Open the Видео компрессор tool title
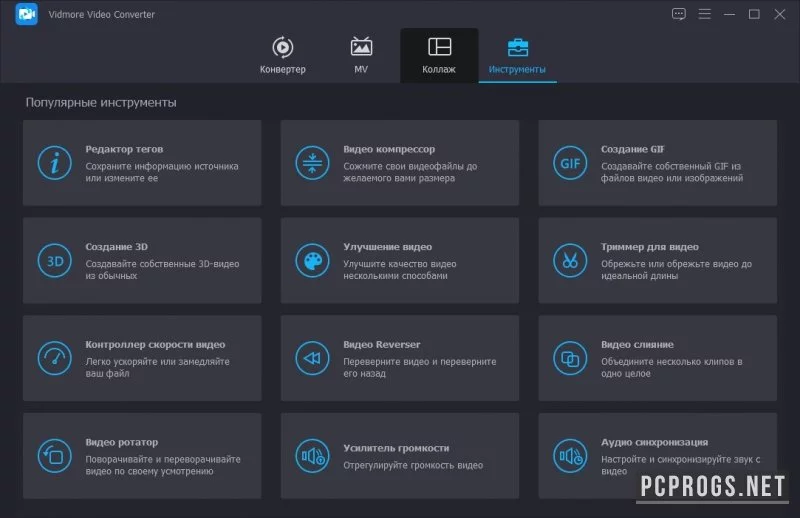Viewport: 800px width, 518px height. 389,149
